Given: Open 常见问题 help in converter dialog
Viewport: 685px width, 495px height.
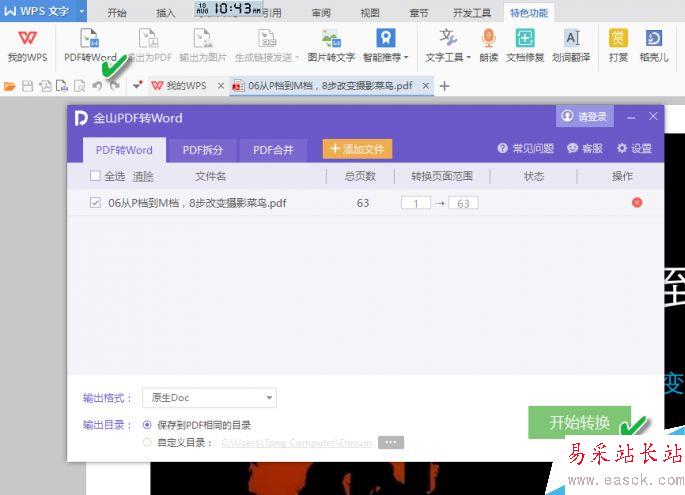Looking at the screenshot, I should (x=526, y=149).
